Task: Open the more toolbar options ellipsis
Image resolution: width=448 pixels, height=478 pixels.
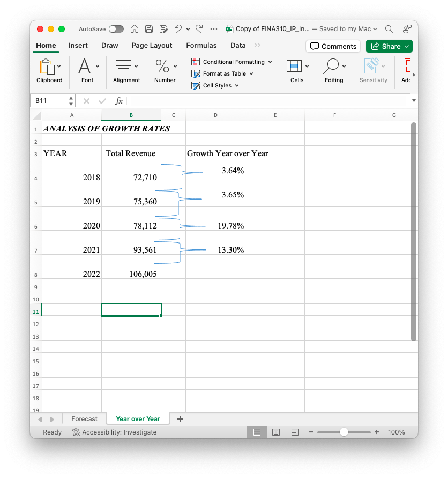Action: (214, 30)
